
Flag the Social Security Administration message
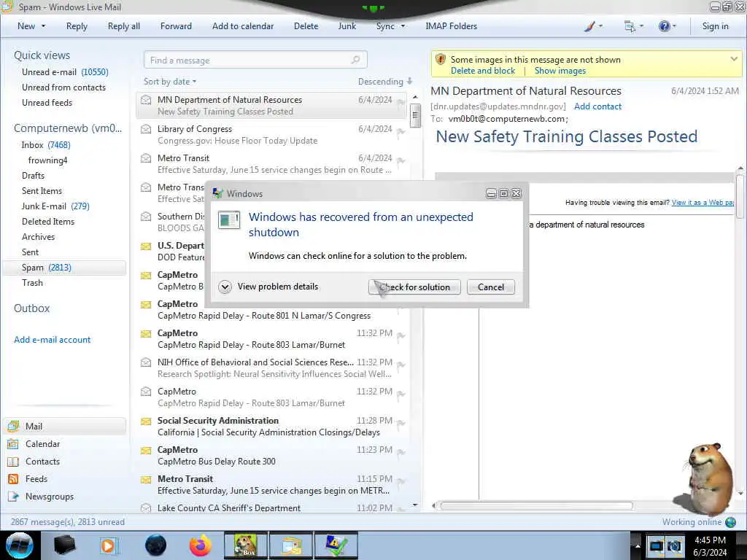click(x=400, y=424)
